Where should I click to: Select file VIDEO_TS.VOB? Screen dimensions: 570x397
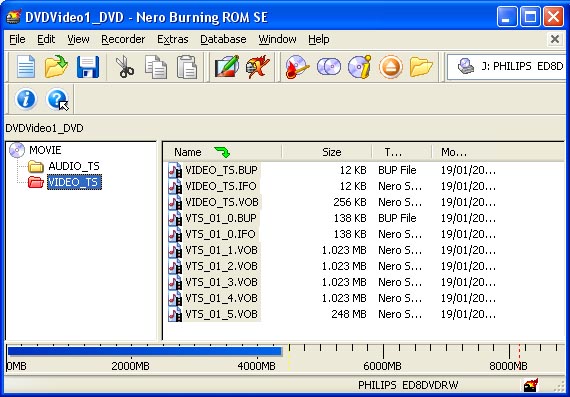tap(222, 202)
